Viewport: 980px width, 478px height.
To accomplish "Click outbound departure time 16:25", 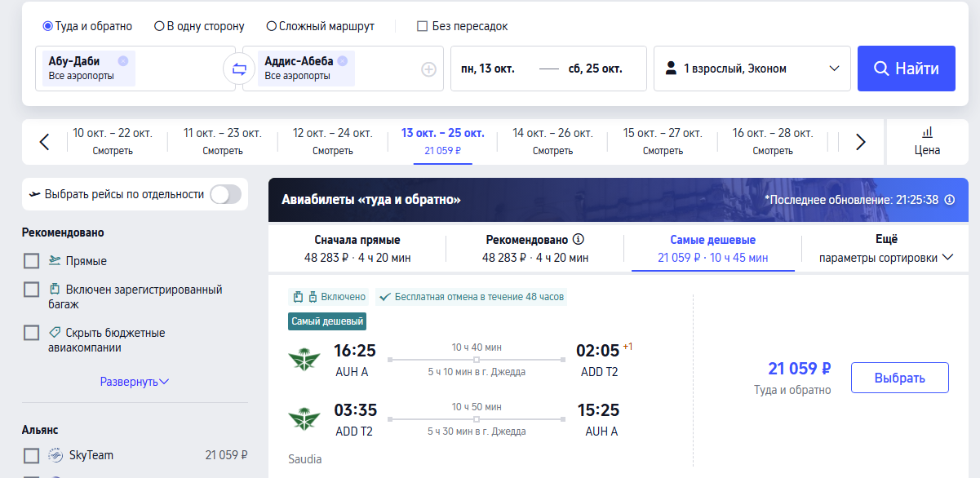I will coord(355,351).
